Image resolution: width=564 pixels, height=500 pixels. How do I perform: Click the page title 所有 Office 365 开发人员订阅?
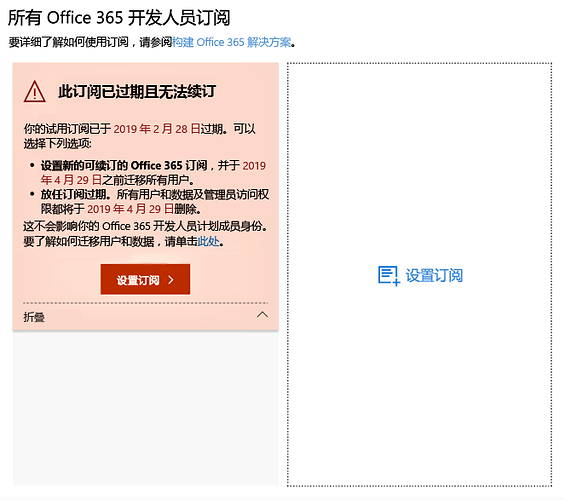click(119, 18)
